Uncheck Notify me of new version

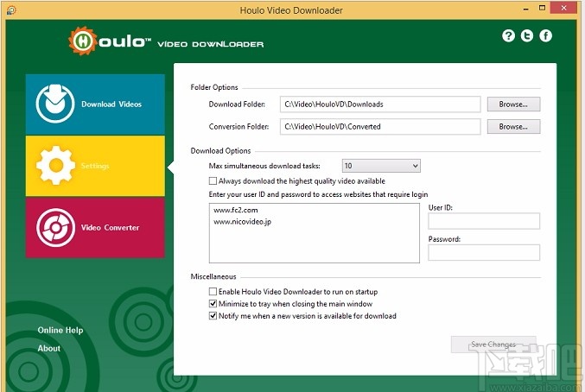213,316
